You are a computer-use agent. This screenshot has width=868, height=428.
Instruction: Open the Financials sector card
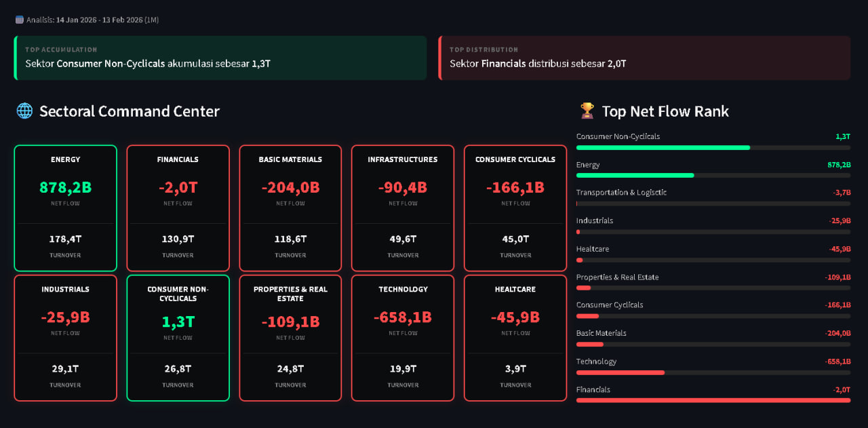click(178, 208)
